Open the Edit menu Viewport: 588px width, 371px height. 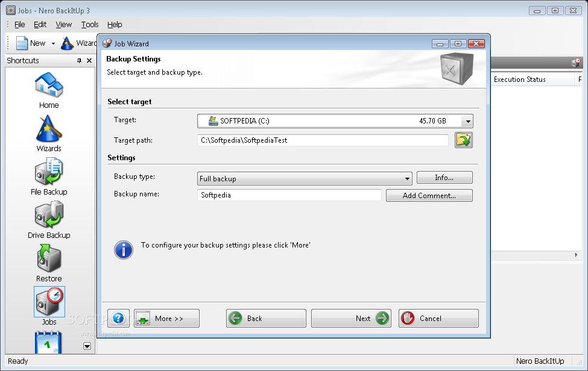40,24
